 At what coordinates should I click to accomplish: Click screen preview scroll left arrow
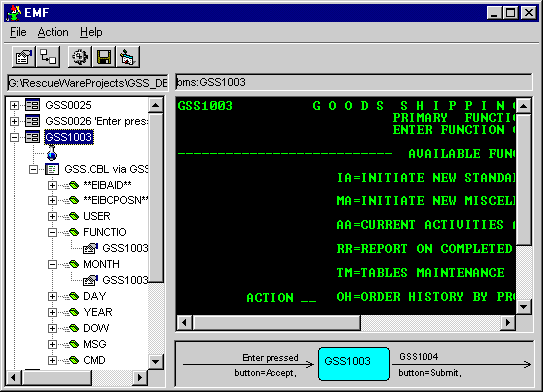coord(184,323)
